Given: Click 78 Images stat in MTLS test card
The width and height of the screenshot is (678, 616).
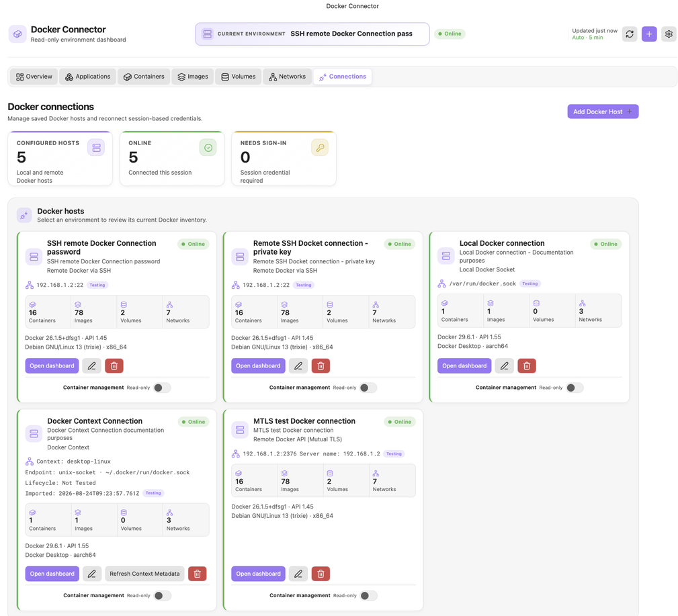Looking at the screenshot, I should coord(300,481).
